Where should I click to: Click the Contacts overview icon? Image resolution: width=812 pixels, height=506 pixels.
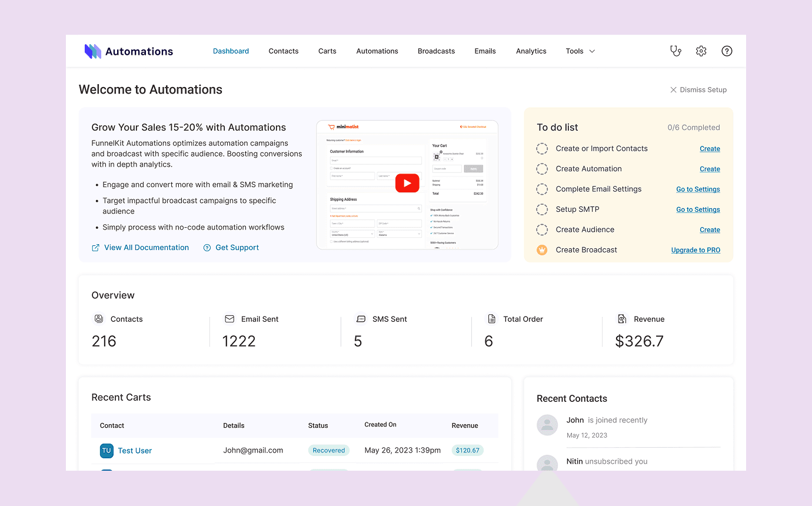pyautogui.click(x=98, y=319)
